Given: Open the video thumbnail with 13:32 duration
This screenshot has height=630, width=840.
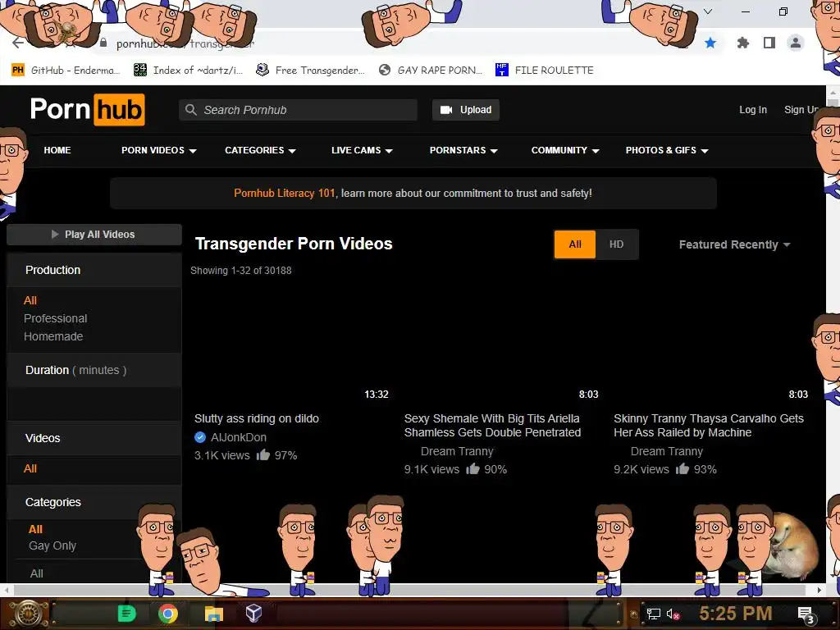Looking at the screenshot, I should pos(292,344).
